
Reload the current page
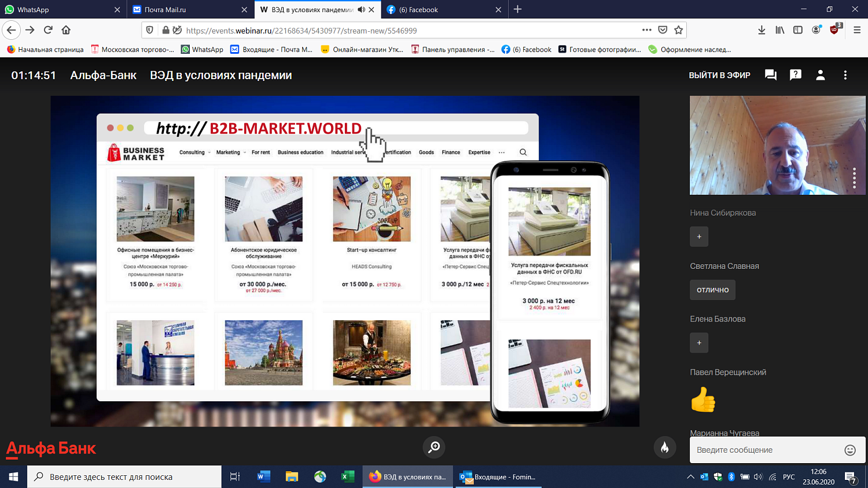coord(48,30)
